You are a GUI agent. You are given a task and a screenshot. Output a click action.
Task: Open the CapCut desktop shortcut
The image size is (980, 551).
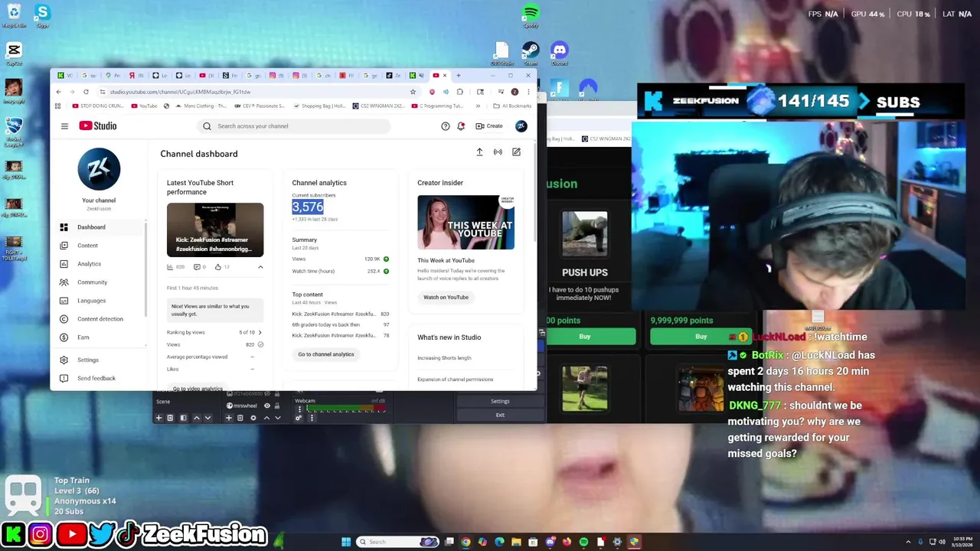click(13, 53)
